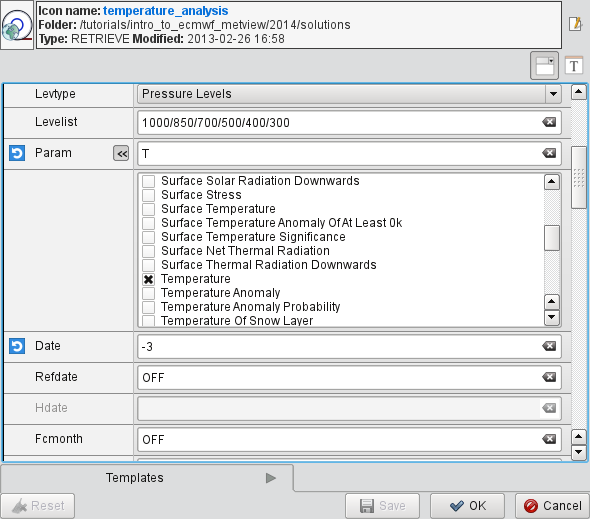Click into the Date input field
Viewport: 590px width, 519px height.
pyautogui.click(x=339, y=346)
